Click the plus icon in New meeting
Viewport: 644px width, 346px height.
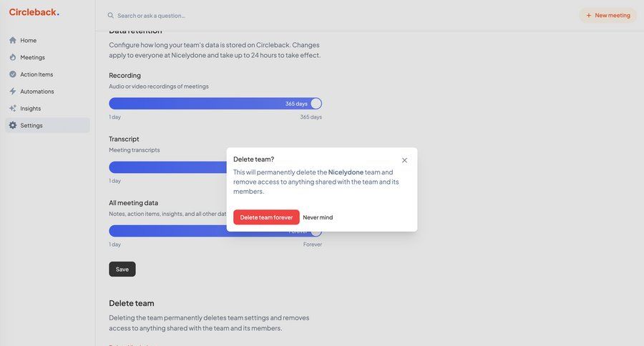[x=589, y=16]
